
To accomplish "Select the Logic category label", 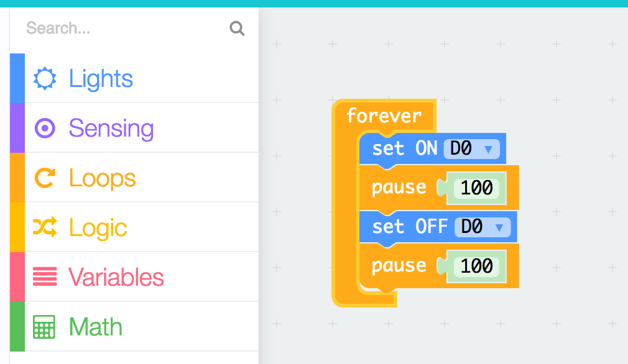I will pos(98,228).
